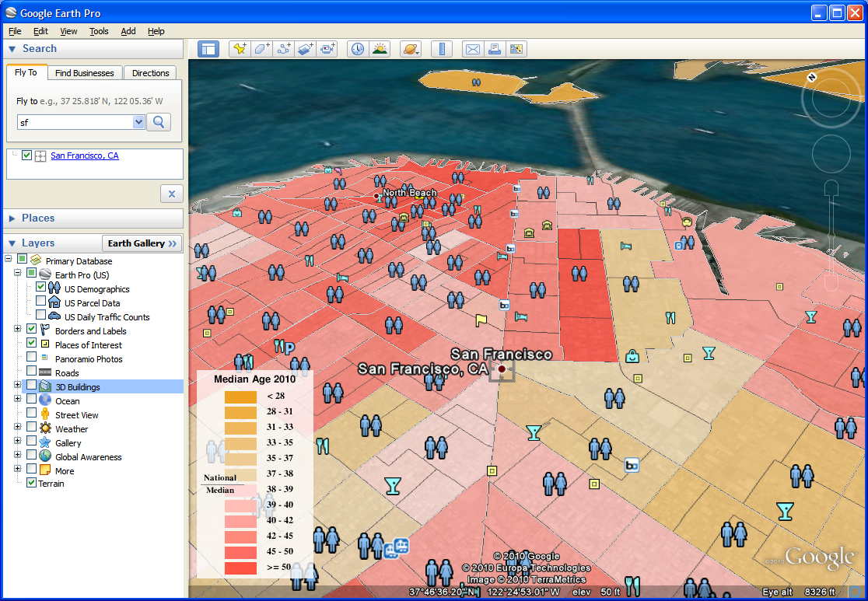The image size is (868, 601).
Task: Toggle sunlight across the landscape icon
Action: pyautogui.click(x=380, y=49)
